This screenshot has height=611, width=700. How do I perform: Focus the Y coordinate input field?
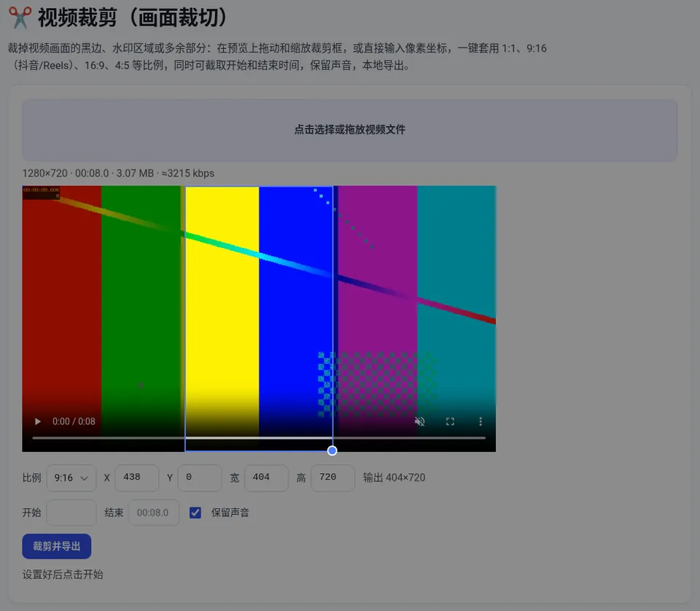click(200, 478)
